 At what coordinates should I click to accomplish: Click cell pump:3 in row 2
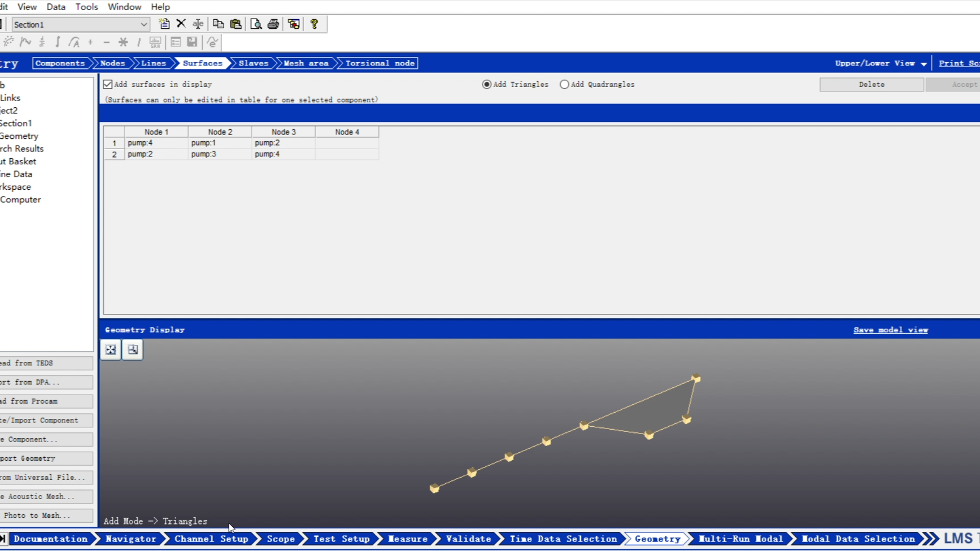click(x=220, y=154)
